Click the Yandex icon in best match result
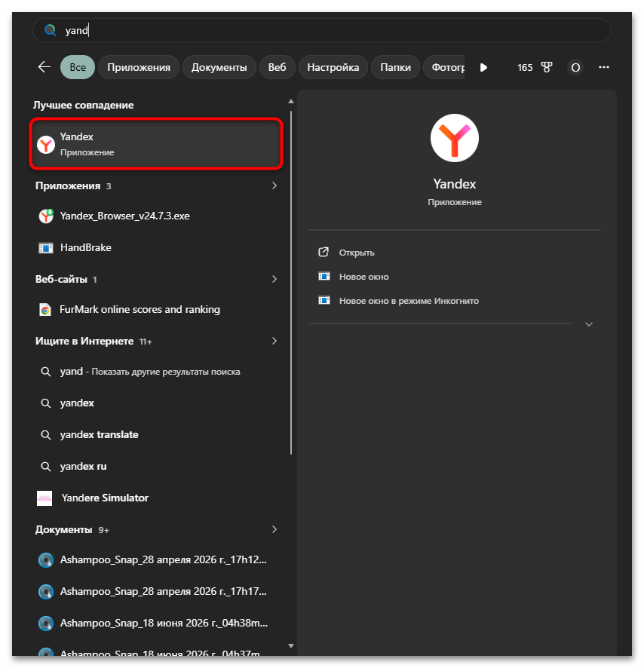Viewport: 644px width, 668px height. (45, 145)
